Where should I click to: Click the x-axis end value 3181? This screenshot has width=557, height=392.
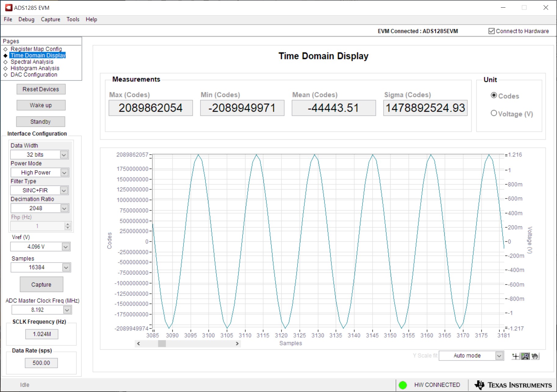[x=504, y=336]
